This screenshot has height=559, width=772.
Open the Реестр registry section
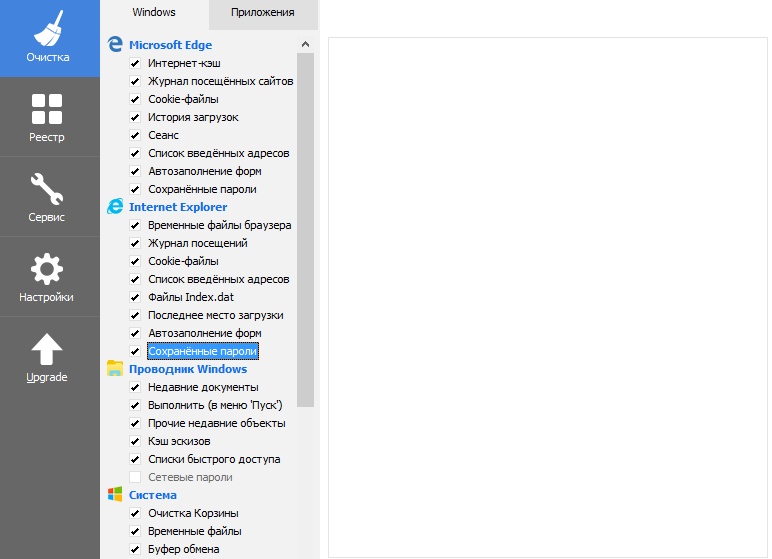pos(49,117)
